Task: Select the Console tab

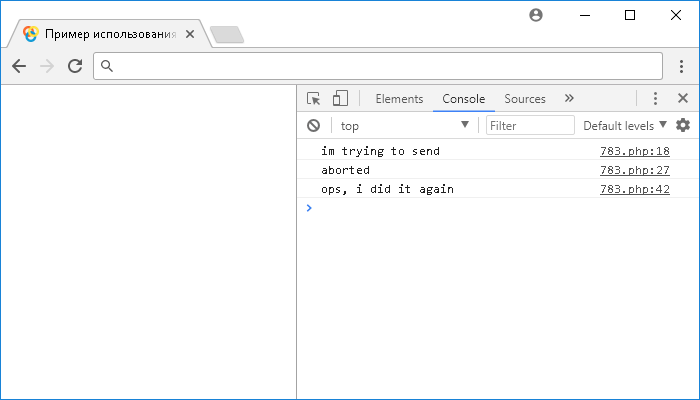Action: click(x=463, y=99)
